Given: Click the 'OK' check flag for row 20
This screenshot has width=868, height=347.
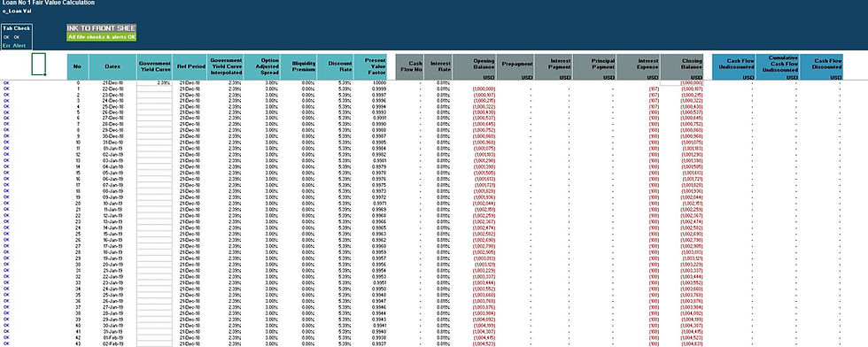Looking at the screenshot, I should [x=7, y=204].
